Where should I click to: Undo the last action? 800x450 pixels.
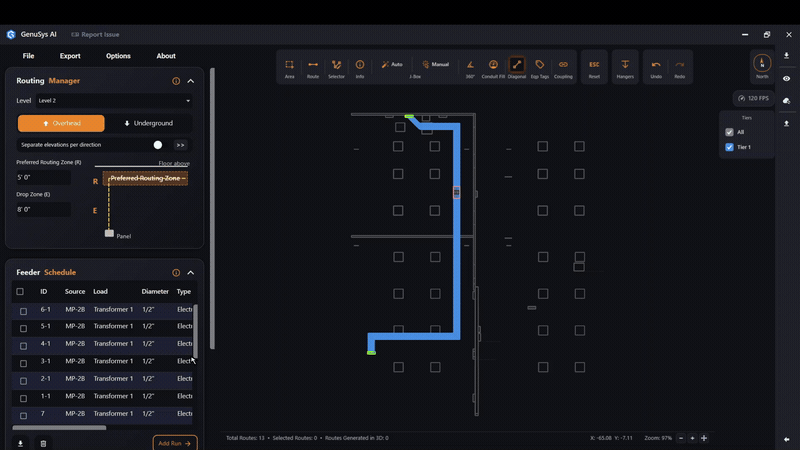coord(656,68)
